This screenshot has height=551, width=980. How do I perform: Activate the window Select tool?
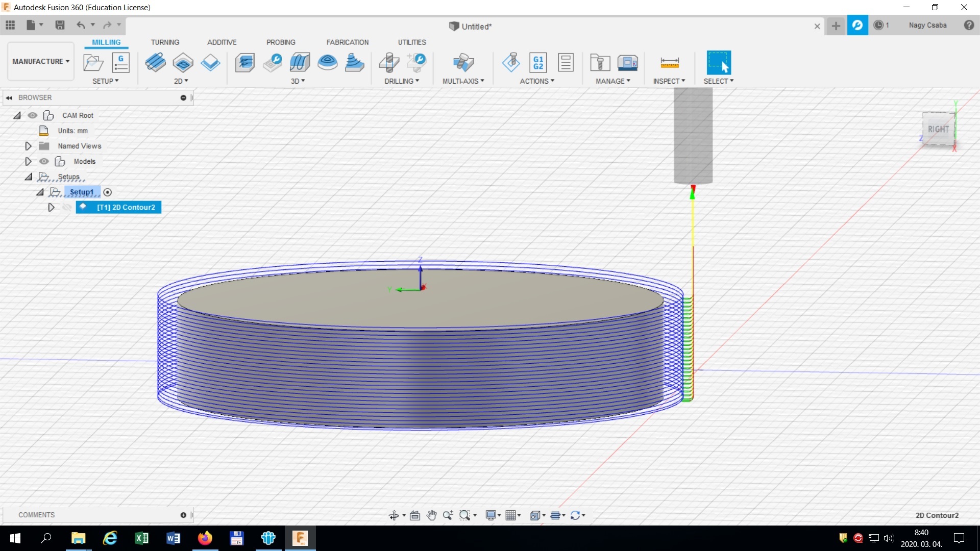(x=719, y=63)
